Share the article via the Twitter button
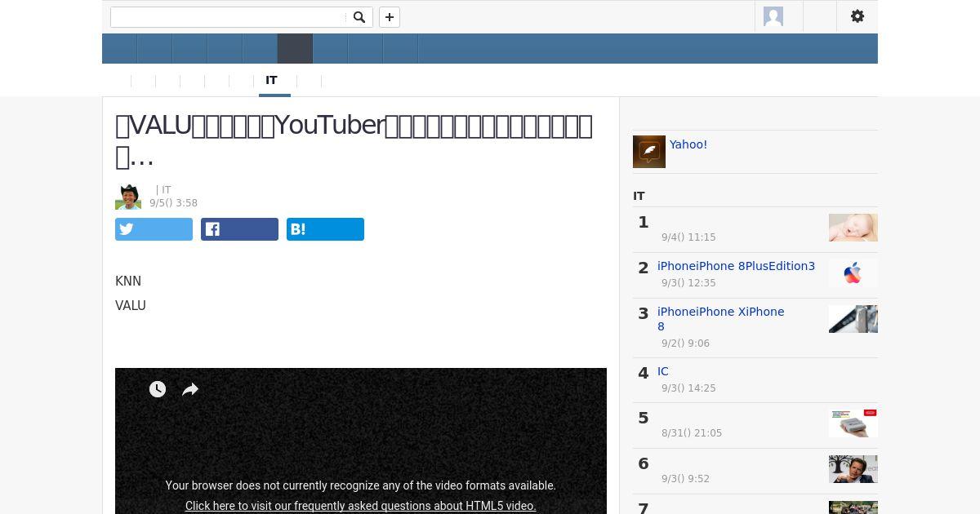Screen dimensions: 980x514 [x=154, y=229]
